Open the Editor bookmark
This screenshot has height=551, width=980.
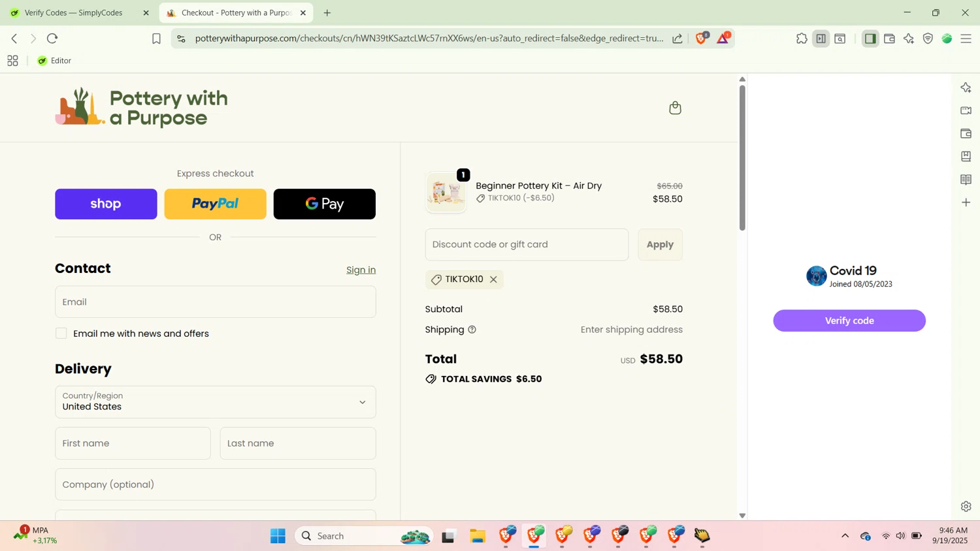click(54, 61)
